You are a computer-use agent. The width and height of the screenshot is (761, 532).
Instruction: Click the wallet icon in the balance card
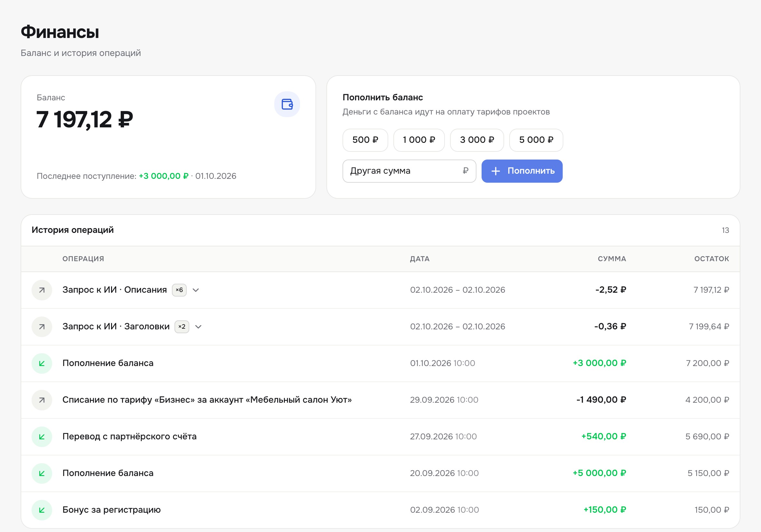coord(287,104)
